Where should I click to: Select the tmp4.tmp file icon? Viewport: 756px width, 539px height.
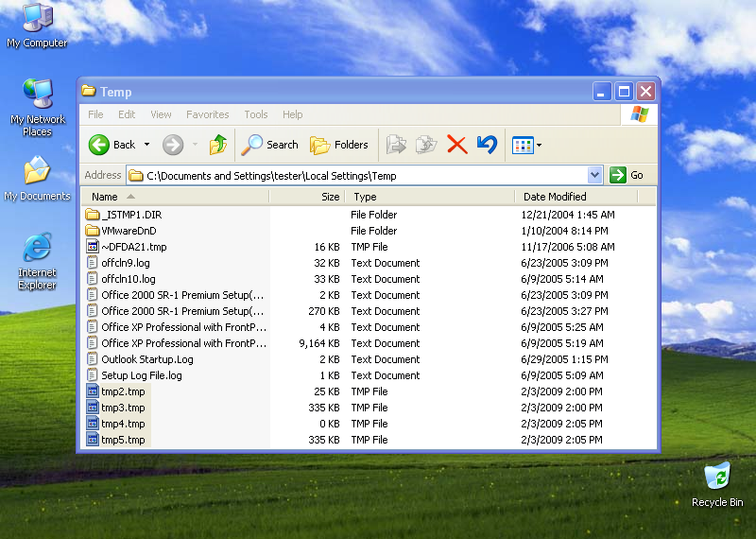click(92, 424)
